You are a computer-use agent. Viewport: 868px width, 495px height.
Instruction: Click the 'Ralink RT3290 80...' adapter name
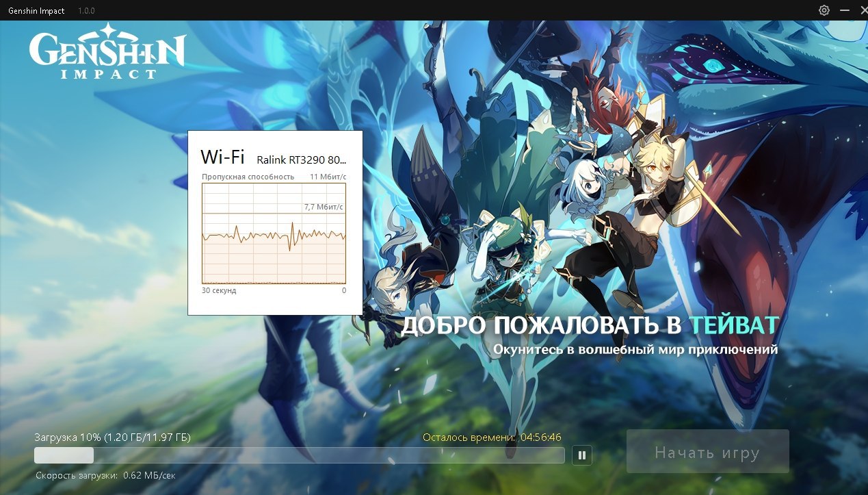click(x=302, y=160)
